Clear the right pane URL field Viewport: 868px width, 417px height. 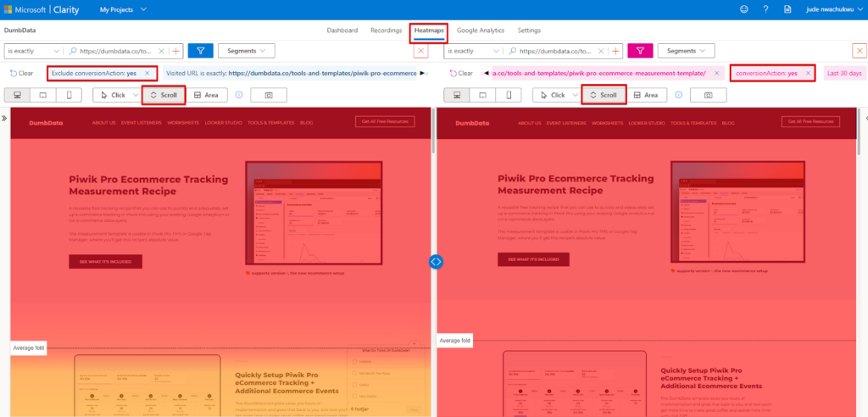pyautogui.click(x=601, y=51)
